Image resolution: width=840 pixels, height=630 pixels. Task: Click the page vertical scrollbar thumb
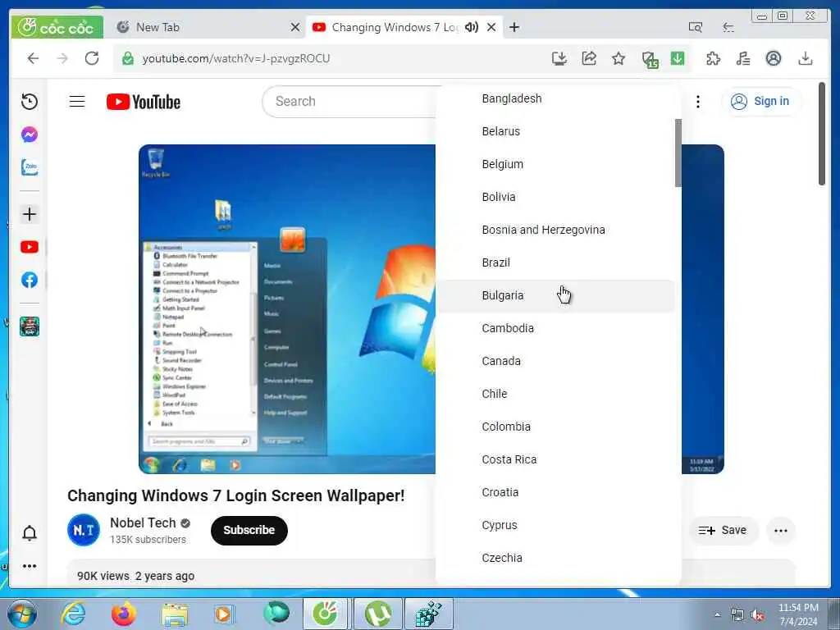click(822, 134)
